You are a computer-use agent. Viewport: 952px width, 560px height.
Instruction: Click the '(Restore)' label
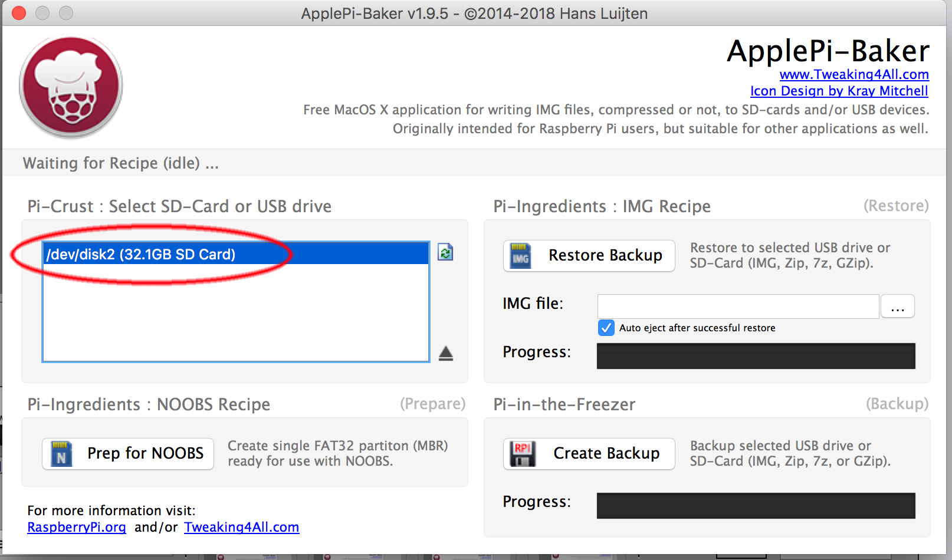click(896, 206)
